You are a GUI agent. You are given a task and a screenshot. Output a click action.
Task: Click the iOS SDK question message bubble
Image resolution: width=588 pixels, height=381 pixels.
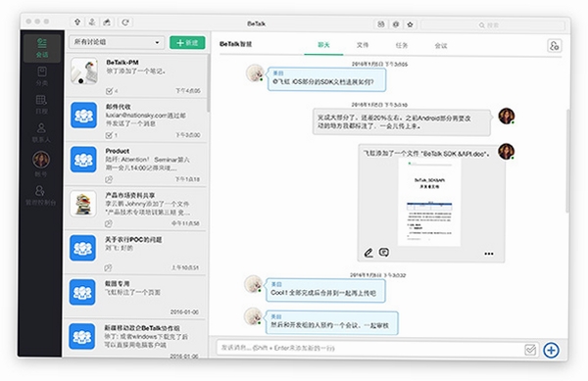[x=326, y=79]
